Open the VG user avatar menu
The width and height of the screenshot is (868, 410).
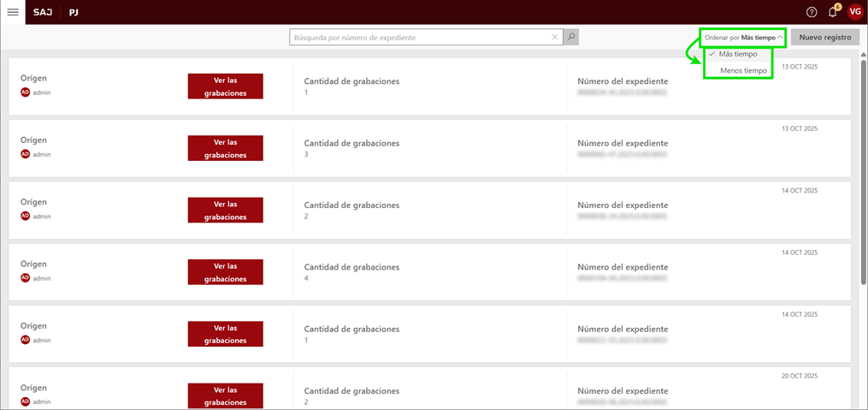854,12
